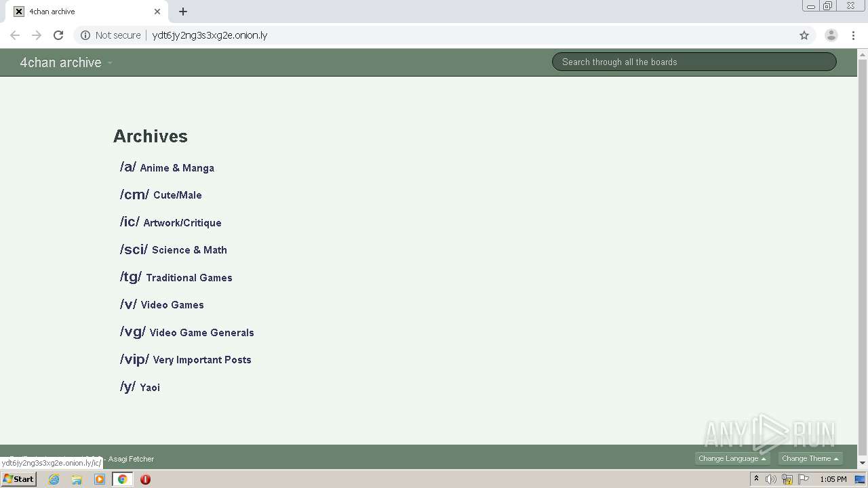
Task: Open the red Opera-style taskbar icon
Action: coord(145,479)
